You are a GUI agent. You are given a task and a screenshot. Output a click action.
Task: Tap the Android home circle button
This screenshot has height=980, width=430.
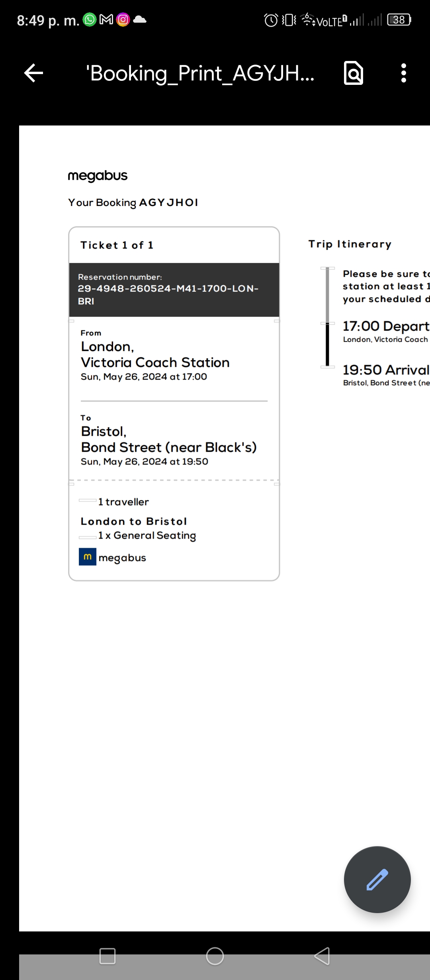tap(215, 956)
